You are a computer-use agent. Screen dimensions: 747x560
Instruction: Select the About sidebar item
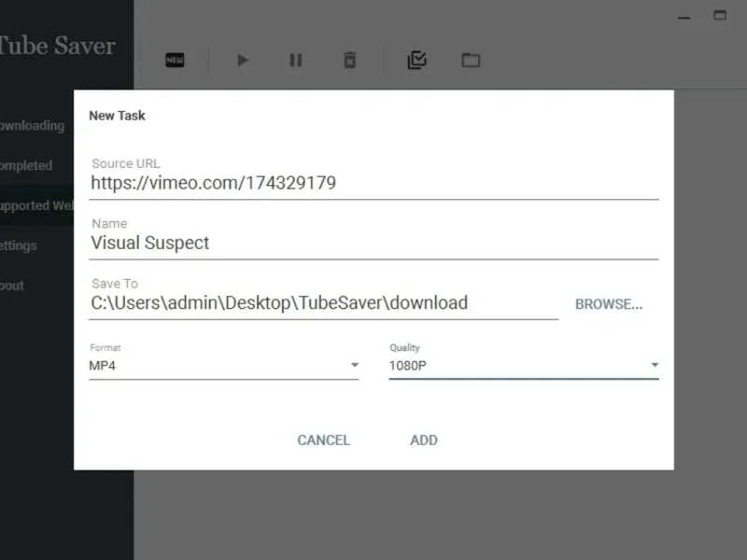pyautogui.click(x=13, y=287)
